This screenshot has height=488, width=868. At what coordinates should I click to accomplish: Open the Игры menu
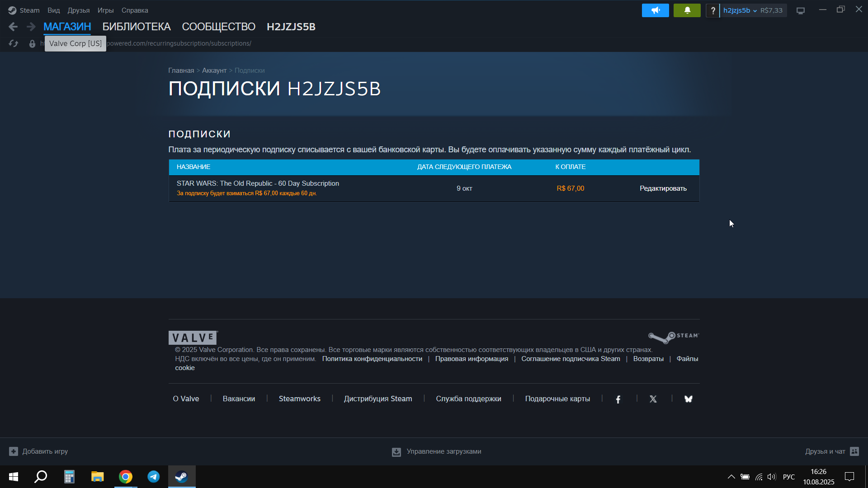pyautogui.click(x=105, y=10)
